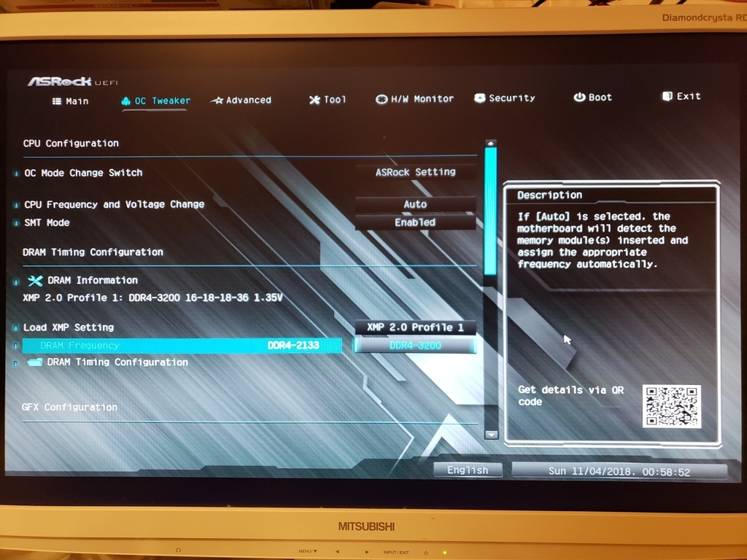Open the Advanced tab
Viewport: 747px width, 560px height.
tap(241, 100)
